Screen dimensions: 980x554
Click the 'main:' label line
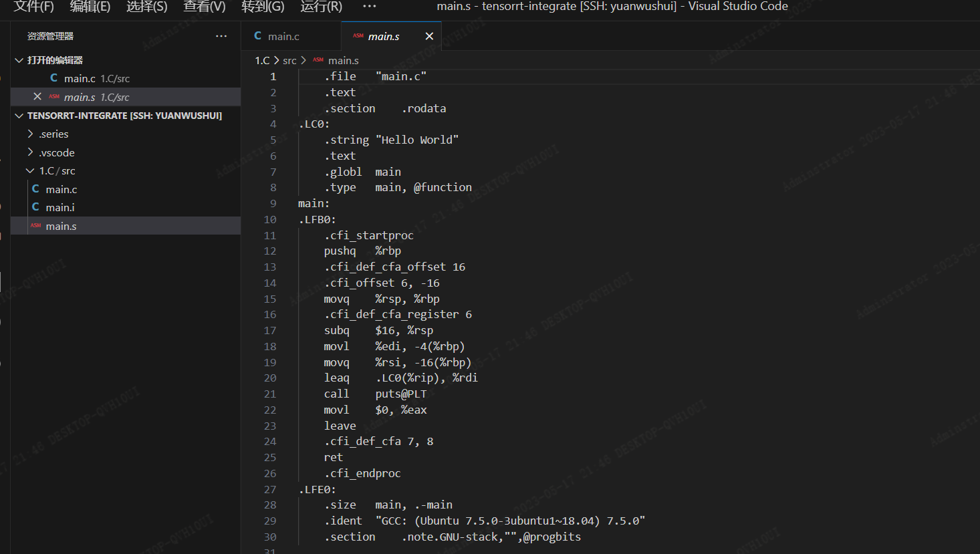(x=314, y=203)
